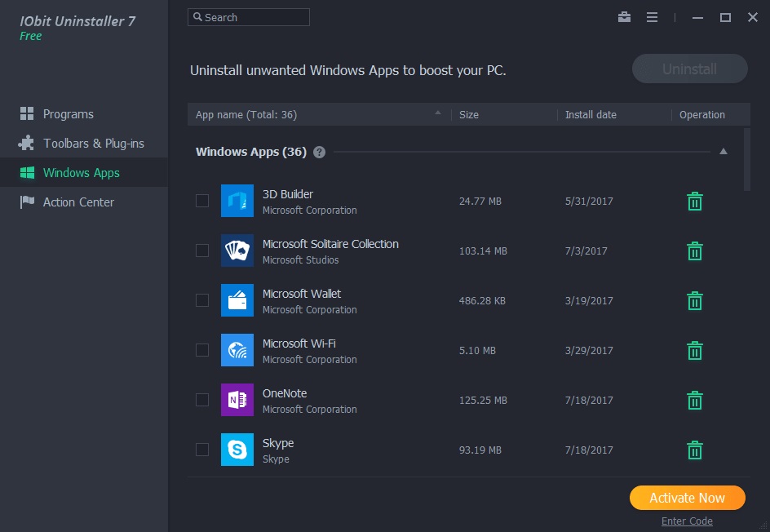Click the 125.25 MB size value
The image size is (770, 532).
coord(483,401)
